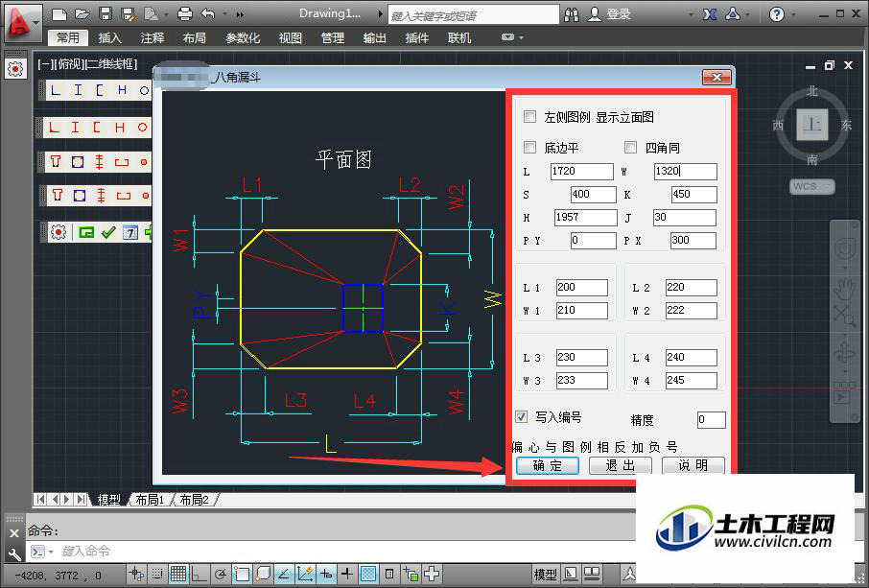Open the dropdown next to 登录
Viewport: 869px width, 588px height.
692,15
